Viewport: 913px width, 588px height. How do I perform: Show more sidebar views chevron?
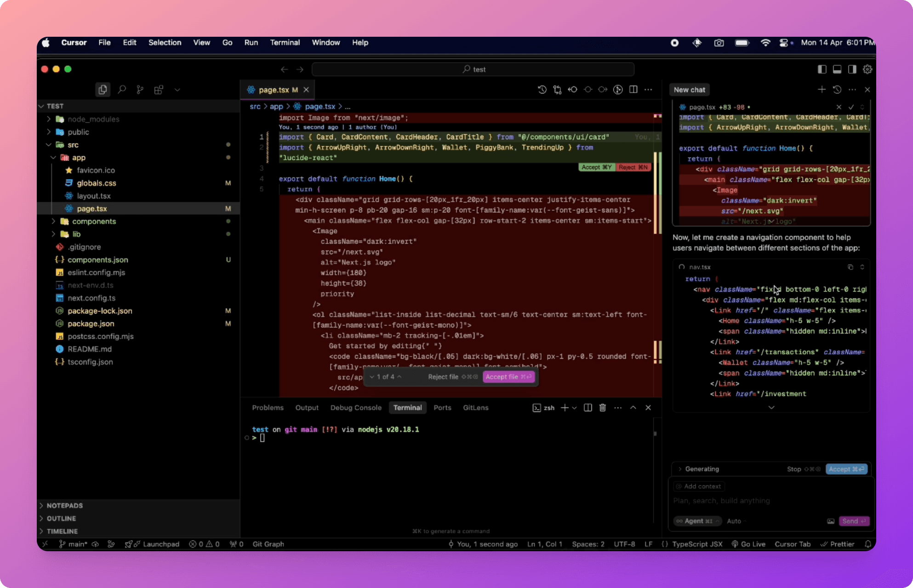(177, 90)
